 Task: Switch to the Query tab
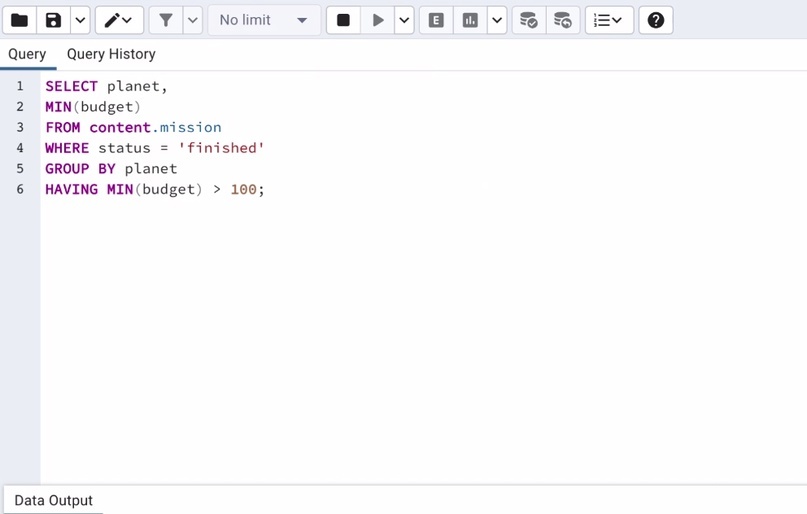27,54
